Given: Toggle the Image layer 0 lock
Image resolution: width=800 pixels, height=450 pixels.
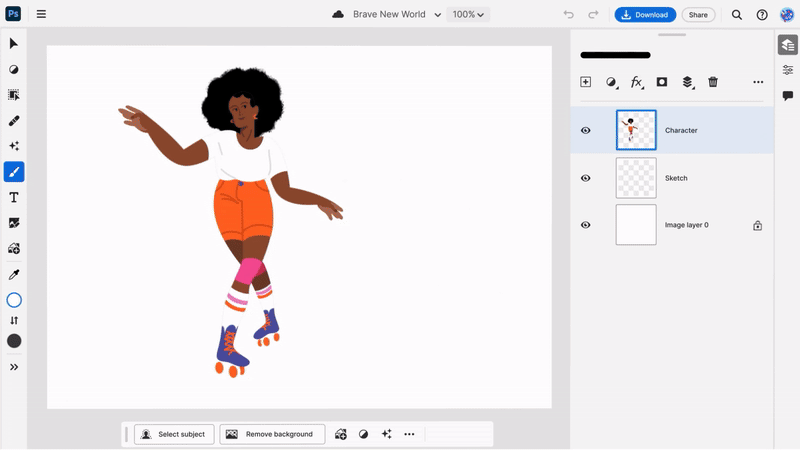Looking at the screenshot, I should coord(757,225).
